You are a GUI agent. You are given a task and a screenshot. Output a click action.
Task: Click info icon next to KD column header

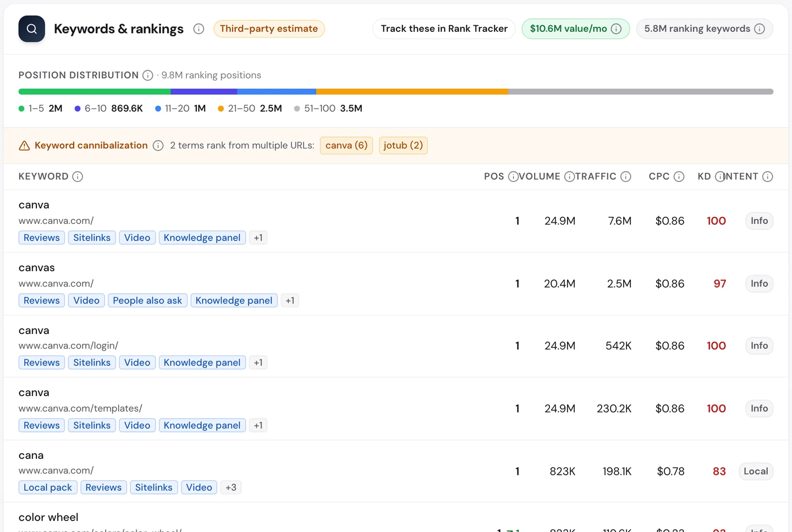(720, 177)
